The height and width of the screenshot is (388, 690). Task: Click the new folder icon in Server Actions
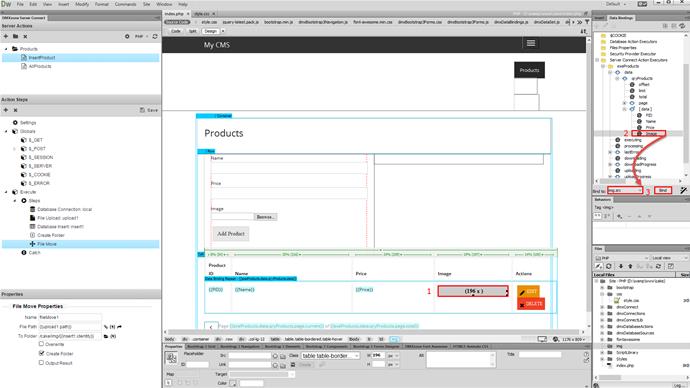pyautogui.click(x=15, y=37)
